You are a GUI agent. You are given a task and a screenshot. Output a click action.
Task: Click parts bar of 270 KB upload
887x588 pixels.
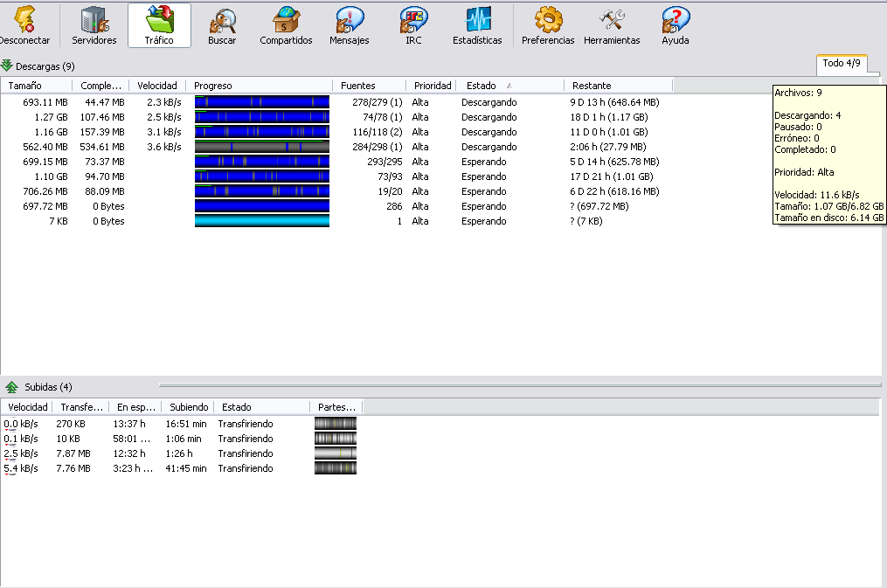336,424
